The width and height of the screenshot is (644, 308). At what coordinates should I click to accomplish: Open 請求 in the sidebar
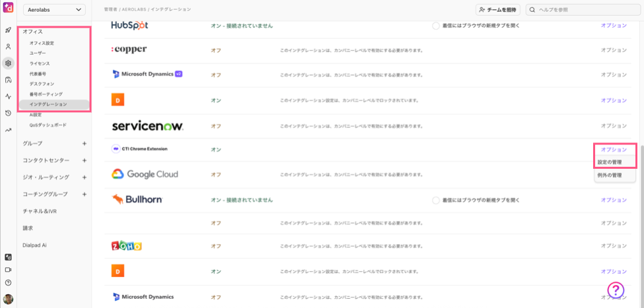coord(28,228)
